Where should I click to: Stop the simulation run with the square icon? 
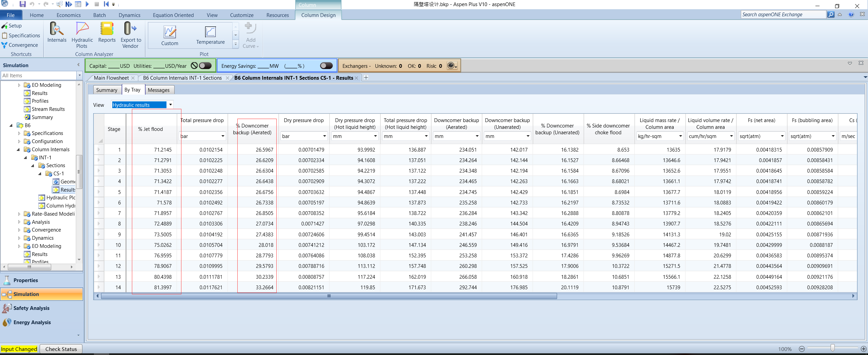click(x=97, y=4)
